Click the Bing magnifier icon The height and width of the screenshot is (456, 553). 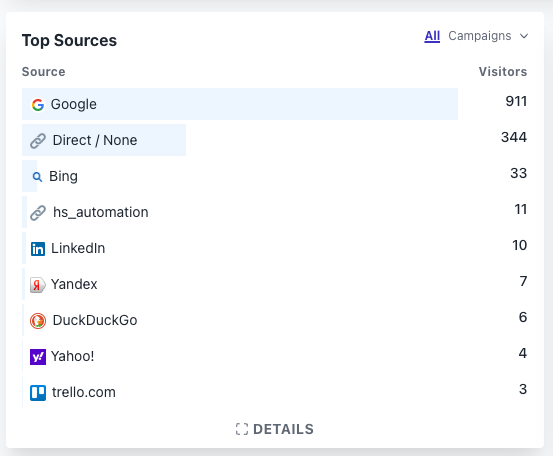37,176
